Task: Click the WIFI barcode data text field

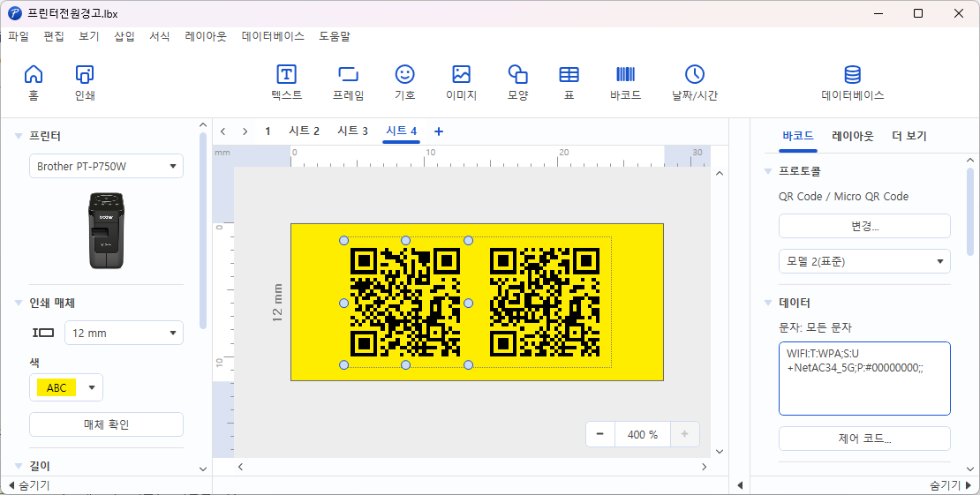Action: [864, 379]
